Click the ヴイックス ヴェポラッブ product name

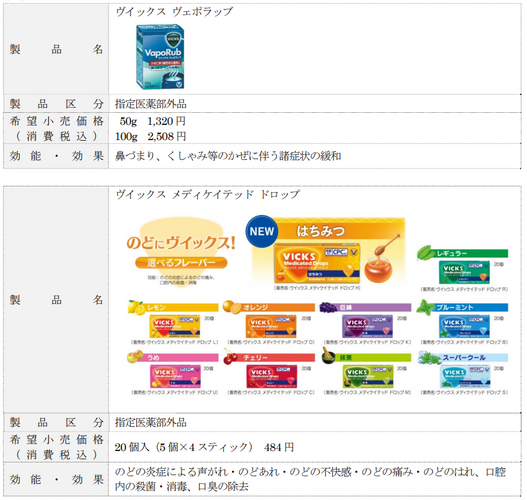(174, 12)
